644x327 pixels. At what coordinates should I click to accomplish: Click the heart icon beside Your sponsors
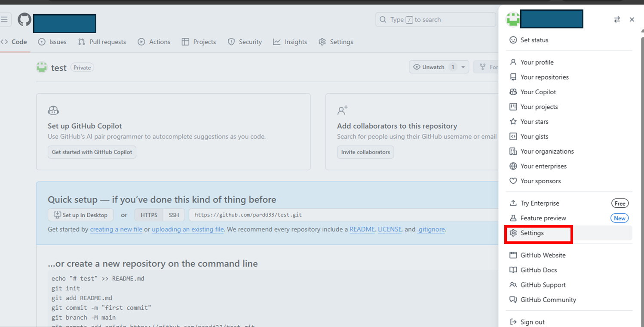point(513,181)
